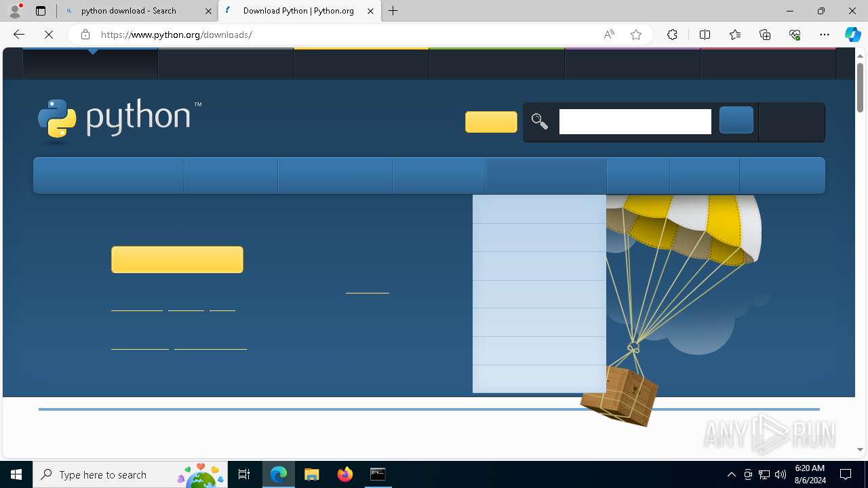Close the 'python download - Search' tab

point(208,11)
